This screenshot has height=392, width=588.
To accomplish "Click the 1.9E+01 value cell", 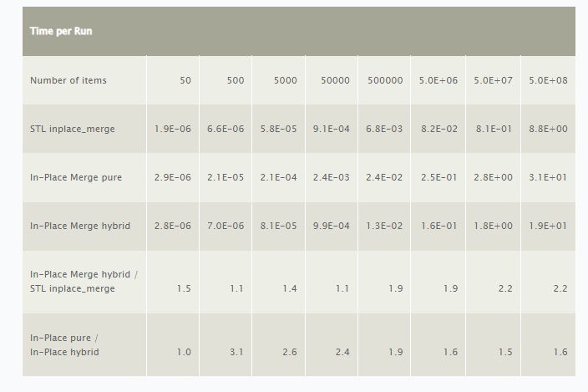I will pos(548,226).
